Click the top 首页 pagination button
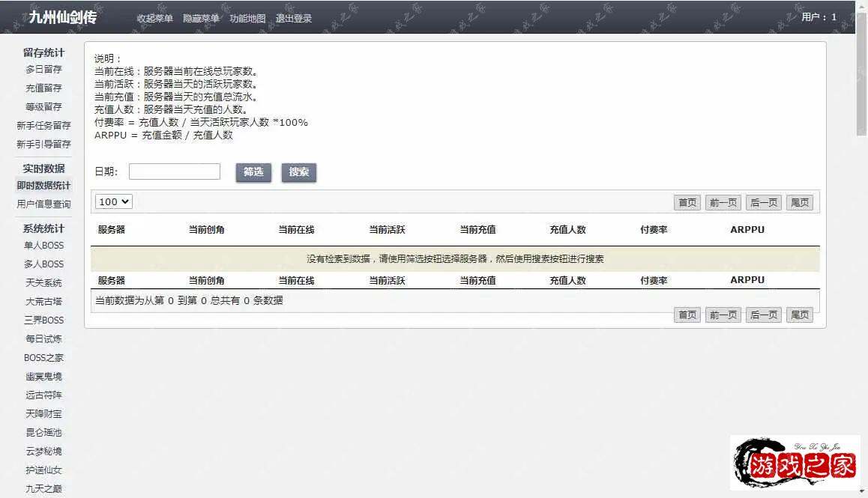Viewport: 868px width, 498px height. click(687, 202)
